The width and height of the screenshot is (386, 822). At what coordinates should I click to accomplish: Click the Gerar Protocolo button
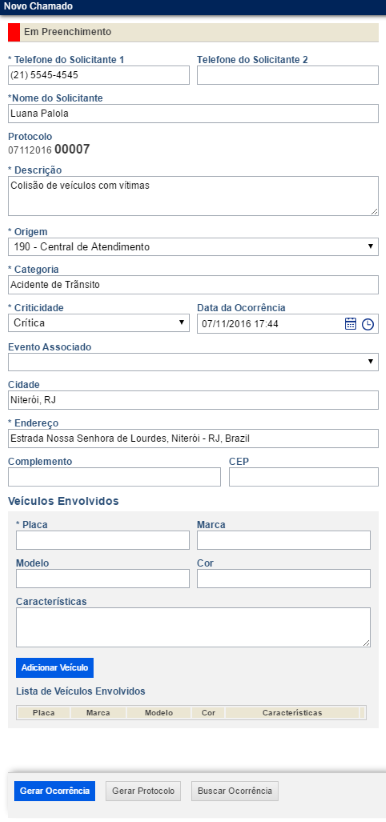click(143, 791)
